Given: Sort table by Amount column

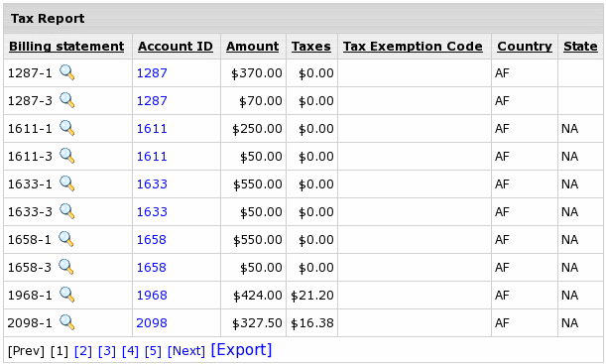Looking at the screenshot, I should pos(252,47).
